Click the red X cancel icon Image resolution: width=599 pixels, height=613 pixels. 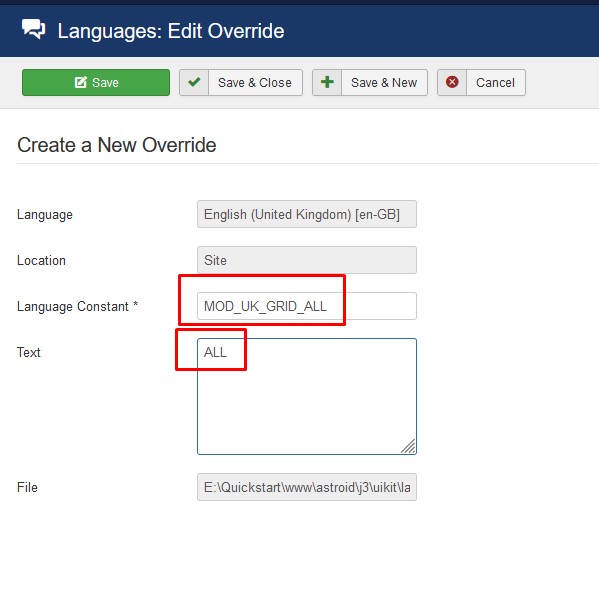tap(452, 82)
